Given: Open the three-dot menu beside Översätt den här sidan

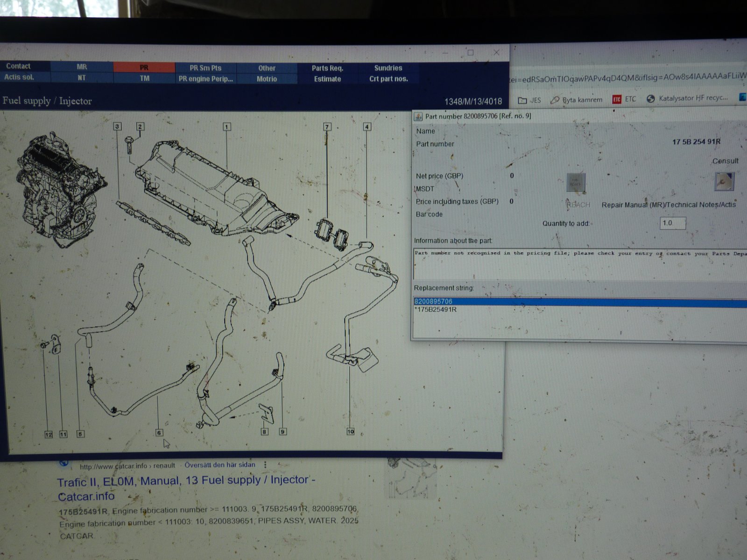Looking at the screenshot, I should (x=265, y=465).
